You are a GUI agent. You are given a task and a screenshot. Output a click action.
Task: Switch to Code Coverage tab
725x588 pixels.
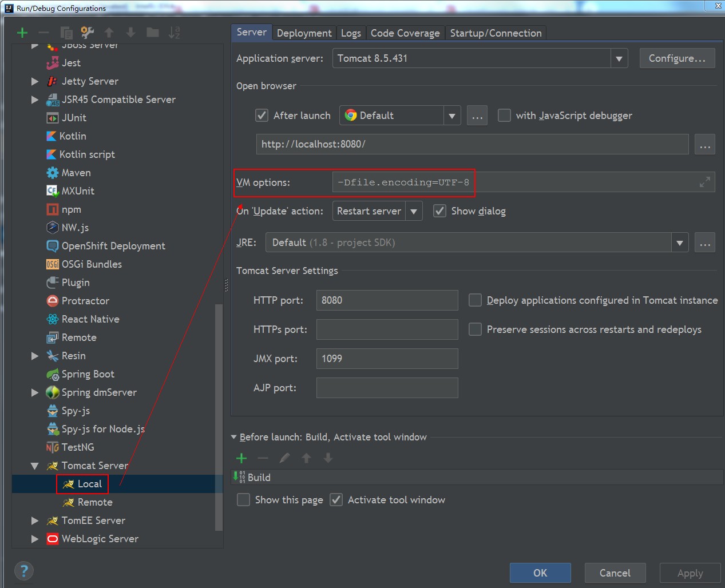pyautogui.click(x=405, y=33)
